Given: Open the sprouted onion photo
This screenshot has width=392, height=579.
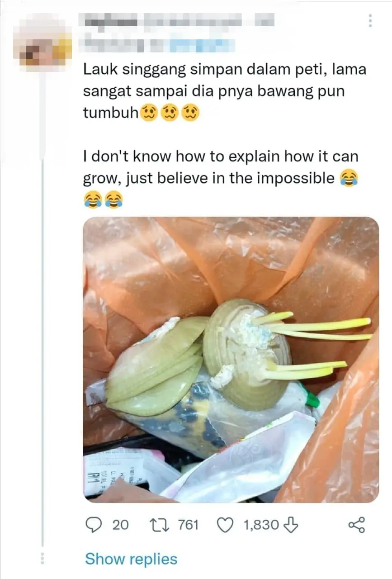Looking at the screenshot, I should pyautogui.click(x=231, y=360).
